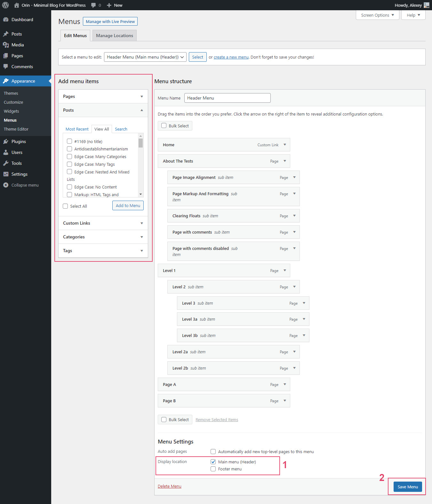The height and width of the screenshot is (504, 432).
Task: Click the comments bubble icon in admin bar
Action: (93, 5)
